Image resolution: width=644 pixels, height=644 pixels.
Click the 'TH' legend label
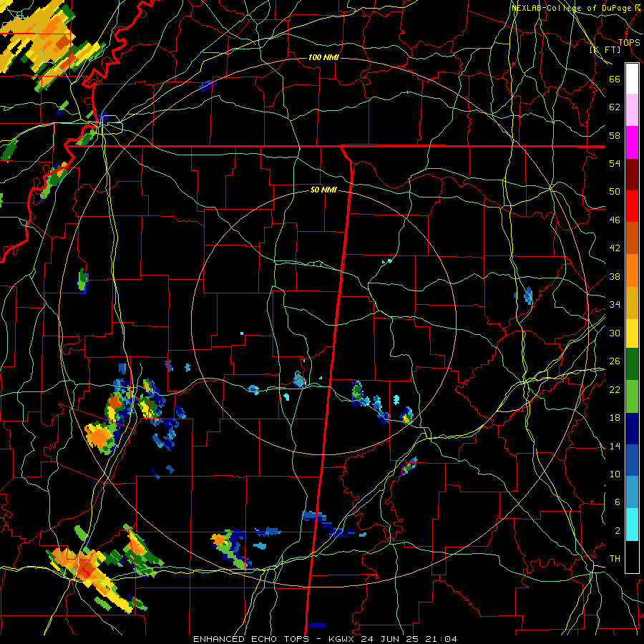615,559
